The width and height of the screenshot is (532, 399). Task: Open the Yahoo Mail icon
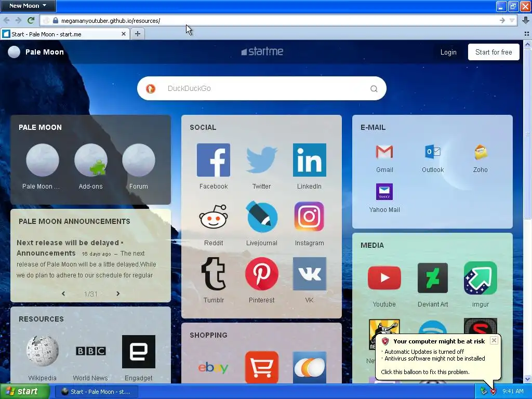pos(384,192)
